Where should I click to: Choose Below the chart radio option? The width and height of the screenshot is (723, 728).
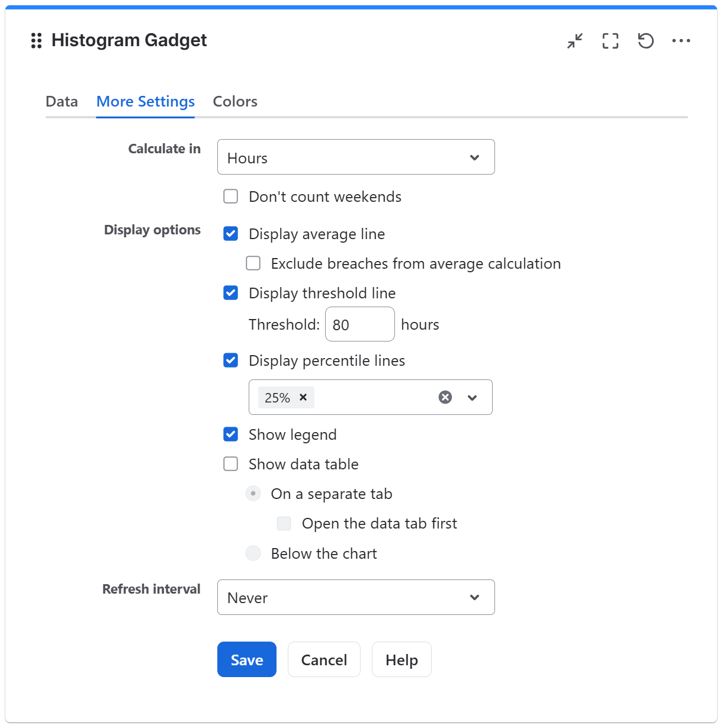pyautogui.click(x=253, y=553)
